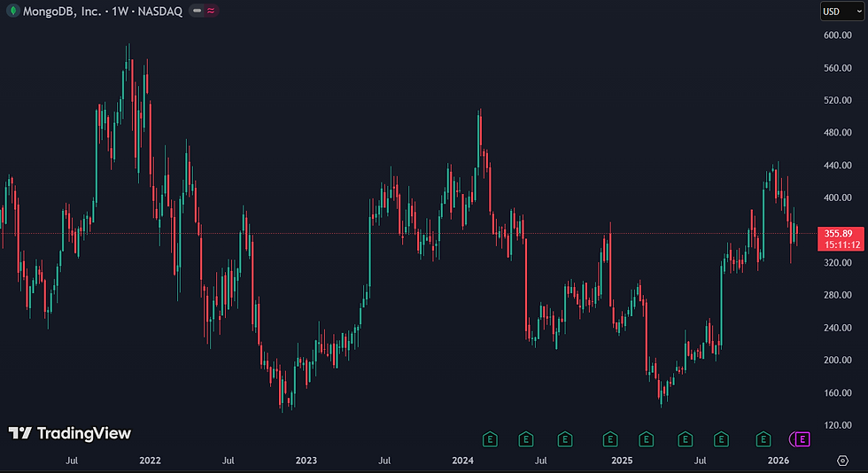Viewport: 868px width, 473px height.
Task: Click the 400.00 price axis label
Action: pyautogui.click(x=838, y=198)
